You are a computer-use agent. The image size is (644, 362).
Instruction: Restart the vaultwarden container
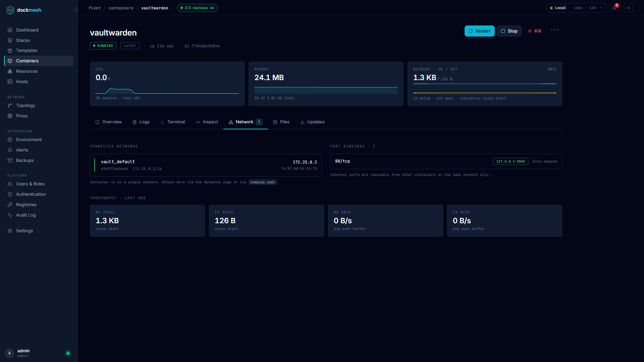(x=479, y=31)
